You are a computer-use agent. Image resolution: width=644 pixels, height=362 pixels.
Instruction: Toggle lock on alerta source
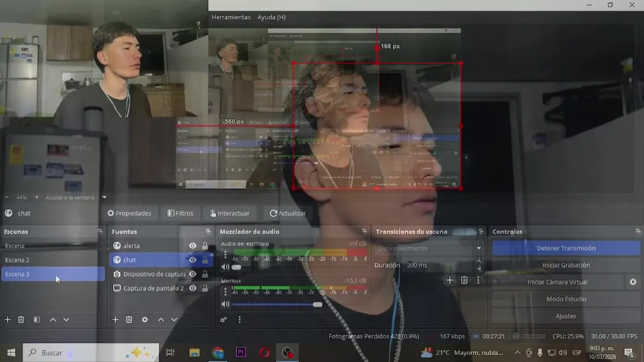tap(205, 246)
